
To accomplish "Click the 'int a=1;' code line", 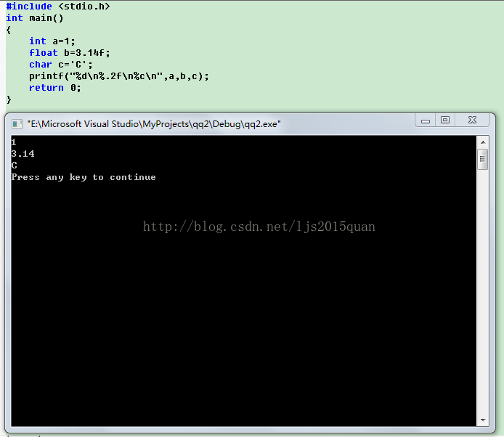I will tap(52, 41).
